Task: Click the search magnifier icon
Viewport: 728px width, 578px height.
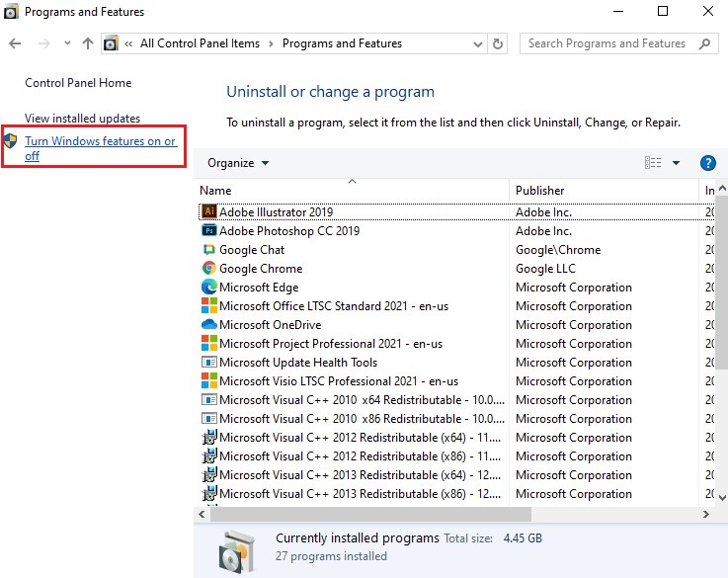Action: click(704, 43)
